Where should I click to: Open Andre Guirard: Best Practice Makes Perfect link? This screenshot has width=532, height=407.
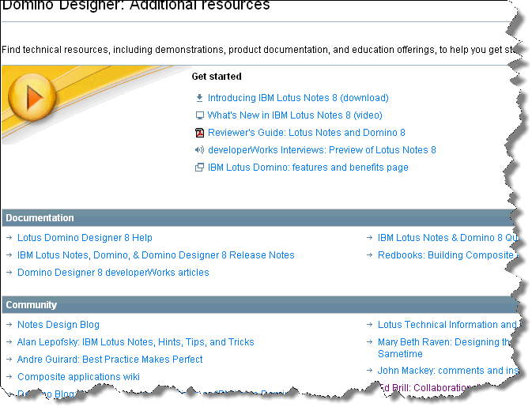(110, 359)
